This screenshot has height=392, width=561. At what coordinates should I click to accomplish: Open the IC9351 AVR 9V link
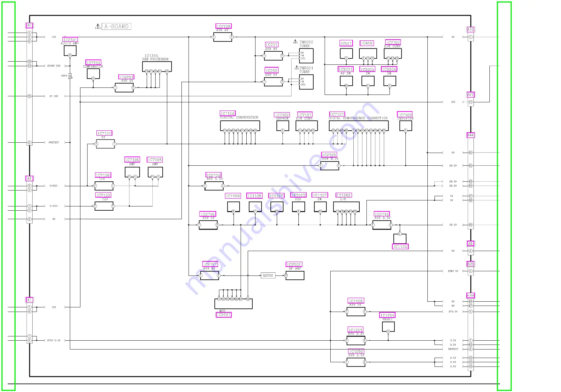tap(127, 77)
